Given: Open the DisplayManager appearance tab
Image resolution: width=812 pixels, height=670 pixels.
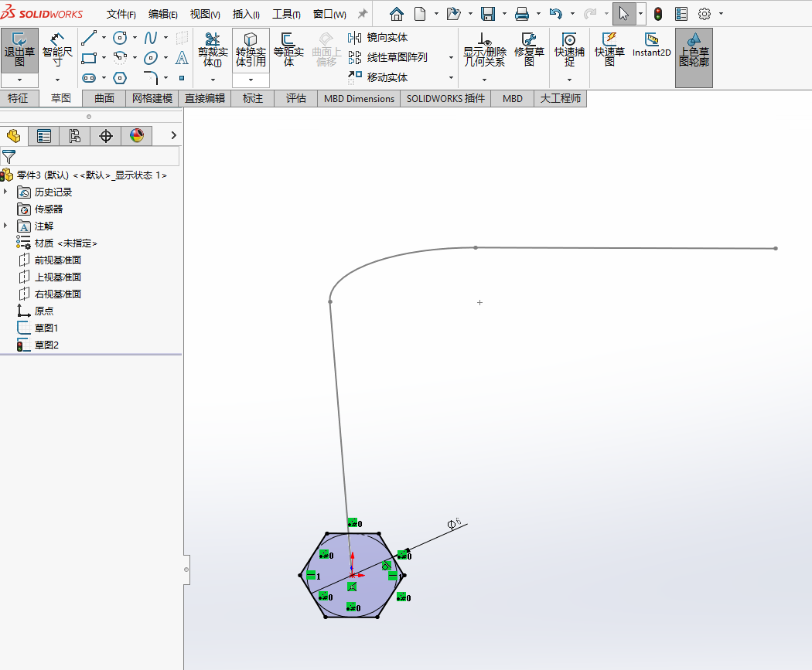Looking at the screenshot, I should point(137,136).
